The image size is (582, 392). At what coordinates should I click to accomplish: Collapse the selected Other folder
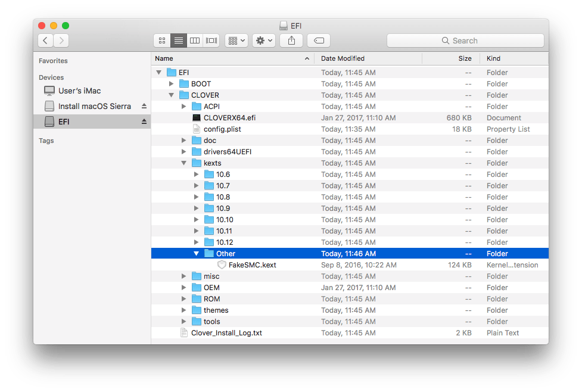pos(197,254)
